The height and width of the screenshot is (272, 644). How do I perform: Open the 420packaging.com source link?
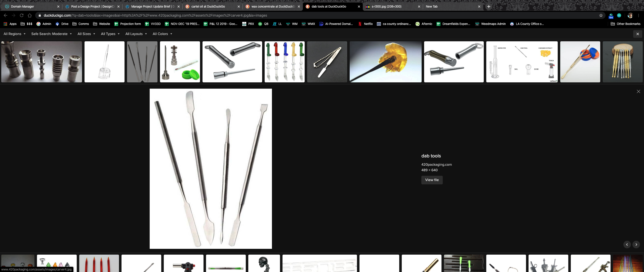[x=436, y=164]
